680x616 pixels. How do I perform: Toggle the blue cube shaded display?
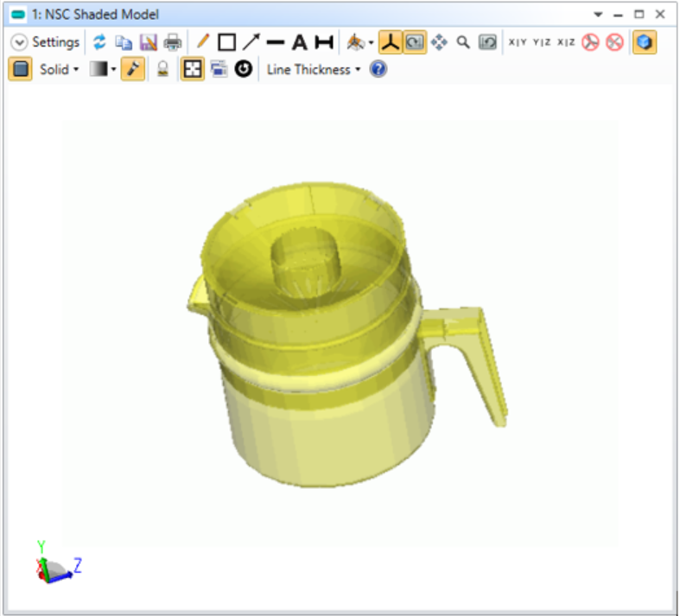(643, 41)
